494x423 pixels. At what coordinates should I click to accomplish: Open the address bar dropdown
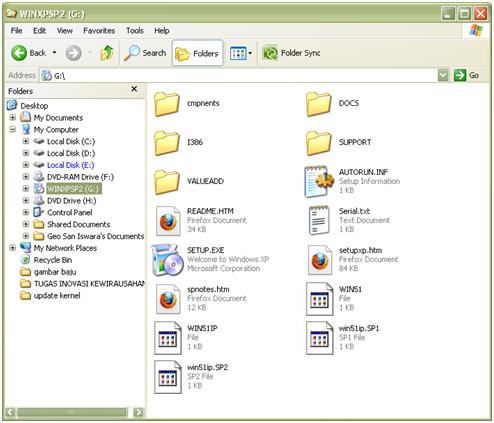(443, 75)
